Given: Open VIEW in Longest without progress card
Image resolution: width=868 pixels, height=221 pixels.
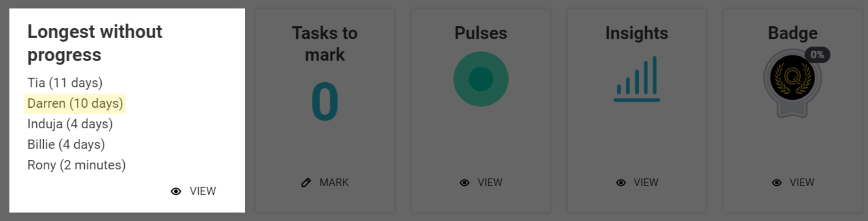Looking at the screenshot, I should click(x=202, y=191).
